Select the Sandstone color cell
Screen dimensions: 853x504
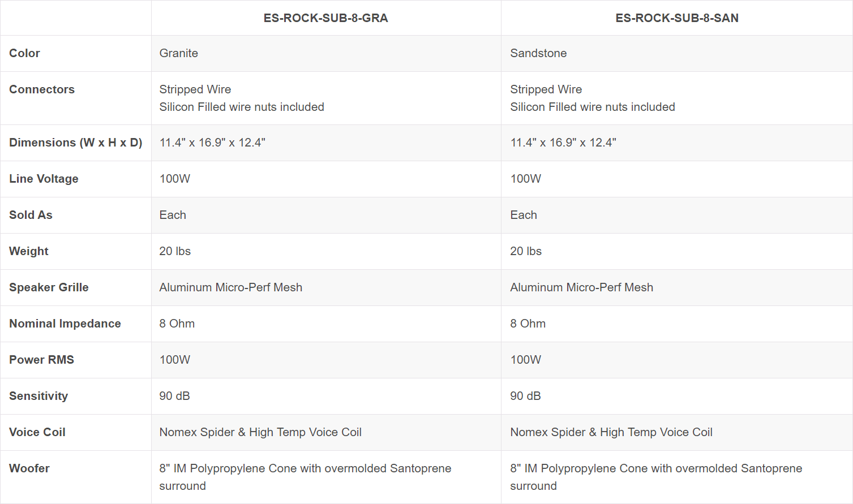click(x=538, y=53)
